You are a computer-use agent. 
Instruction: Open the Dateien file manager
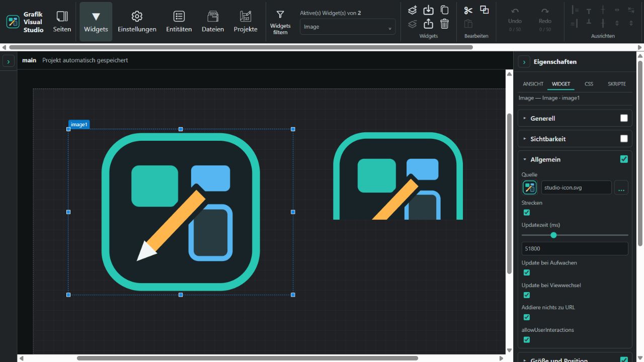click(x=213, y=22)
